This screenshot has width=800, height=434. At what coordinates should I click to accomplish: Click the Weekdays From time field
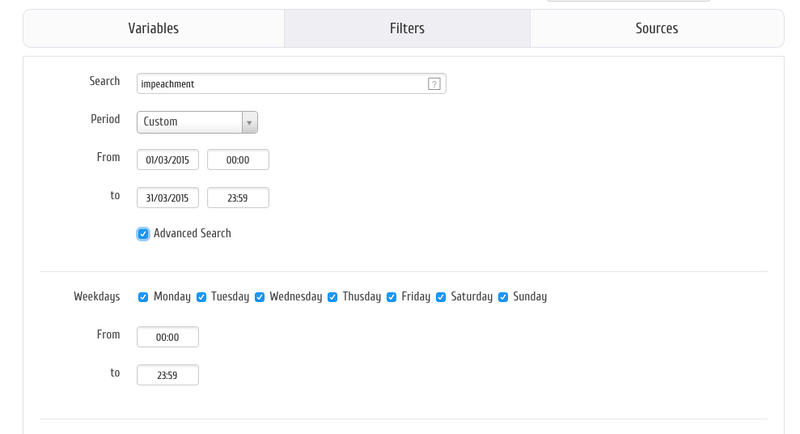coord(168,337)
